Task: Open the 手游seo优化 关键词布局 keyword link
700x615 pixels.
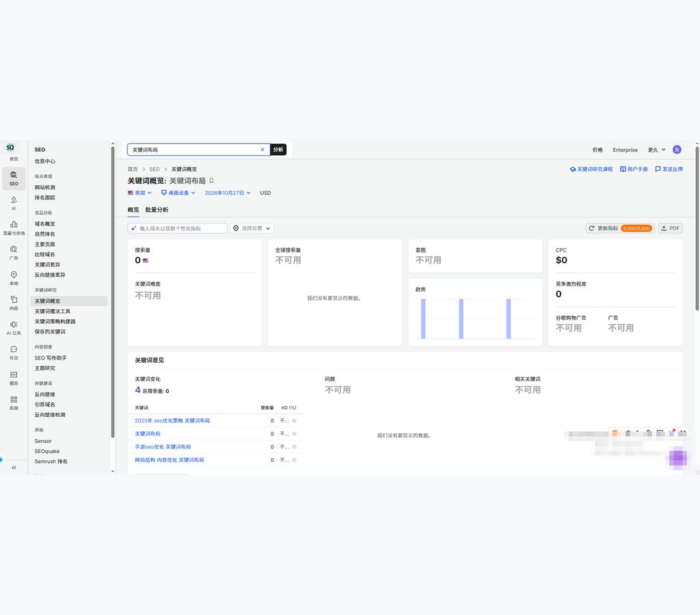Action: [x=163, y=447]
